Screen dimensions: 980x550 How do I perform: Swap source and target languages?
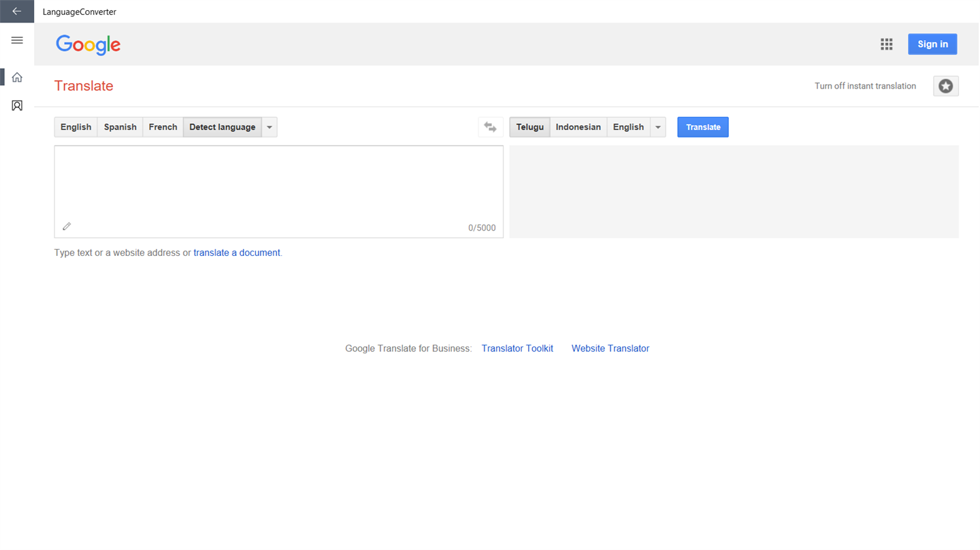pos(490,127)
